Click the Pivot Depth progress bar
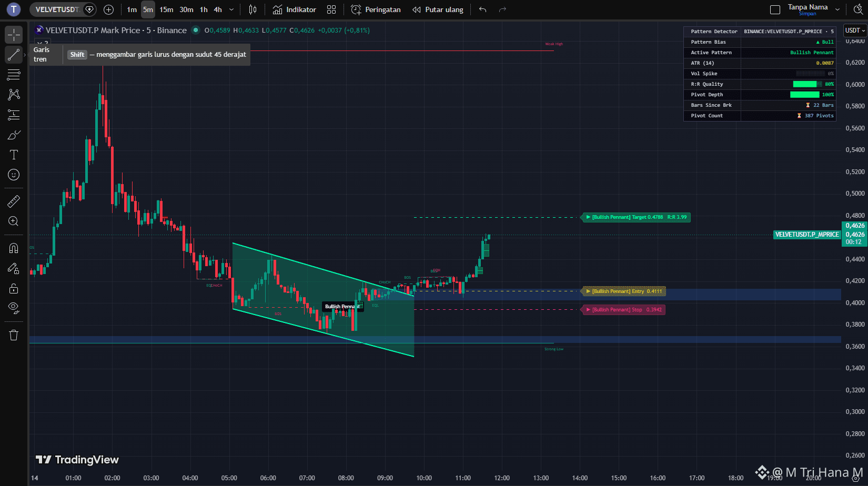 point(805,95)
